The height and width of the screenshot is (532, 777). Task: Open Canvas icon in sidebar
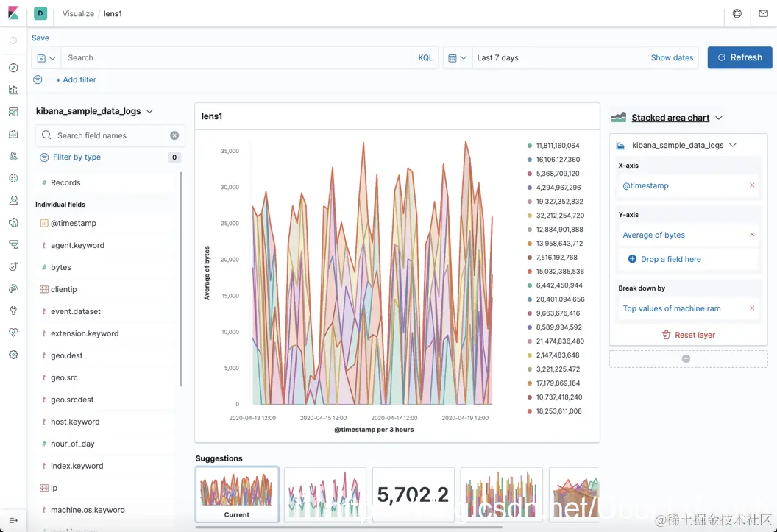(13, 134)
